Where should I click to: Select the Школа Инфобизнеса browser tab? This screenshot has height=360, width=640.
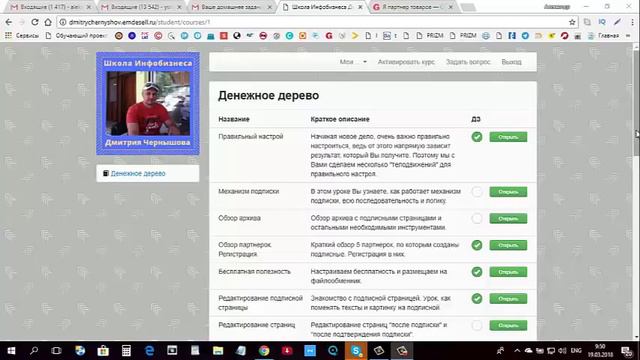[322, 7]
